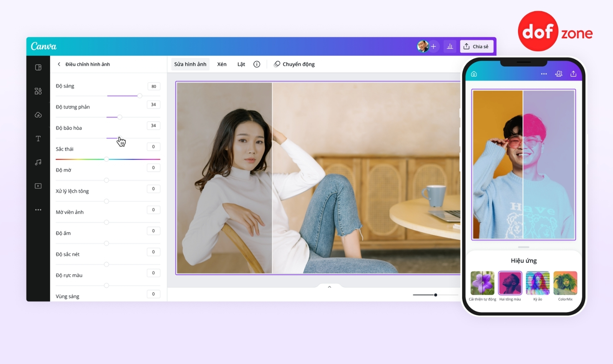Click the Vùng sáng value field
This screenshot has width=613, height=364.
pyautogui.click(x=154, y=294)
